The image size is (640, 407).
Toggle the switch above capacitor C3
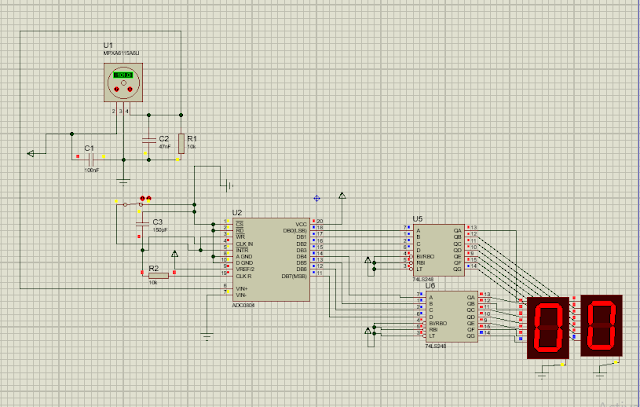click(x=133, y=204)
